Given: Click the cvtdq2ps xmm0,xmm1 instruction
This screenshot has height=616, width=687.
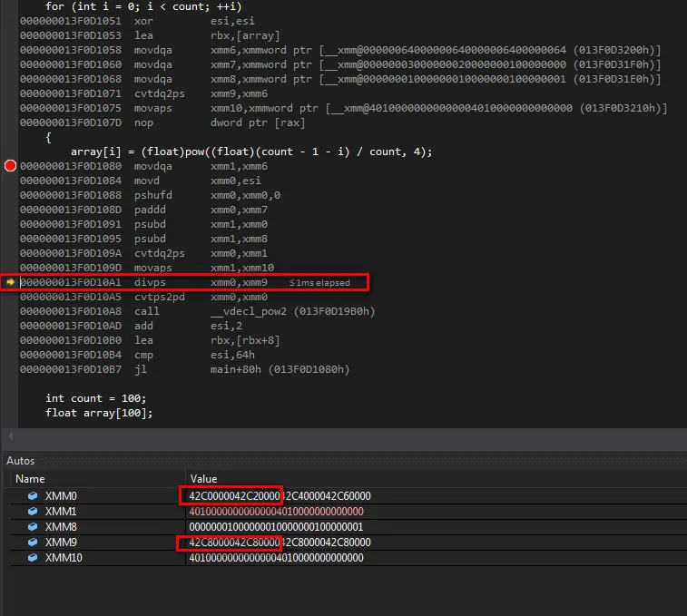Looking at the screenshot, I should point(143,253).
